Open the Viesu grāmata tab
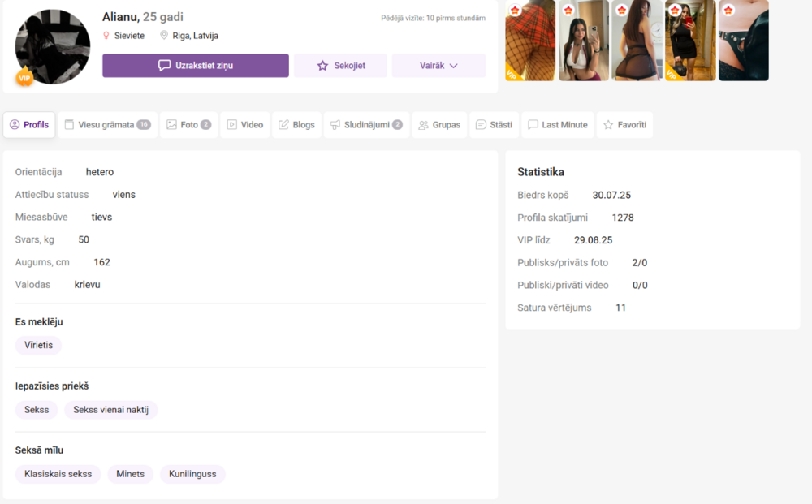The image size is (812, 504). [107, 125]
